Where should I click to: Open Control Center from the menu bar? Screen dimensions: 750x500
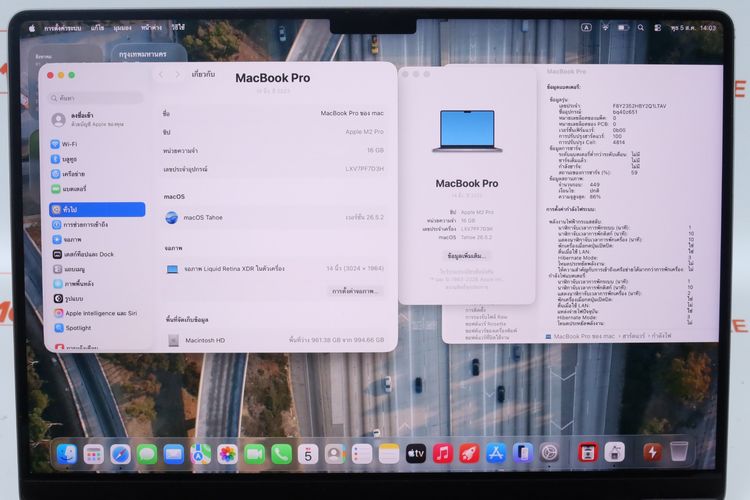click(658, 28)
